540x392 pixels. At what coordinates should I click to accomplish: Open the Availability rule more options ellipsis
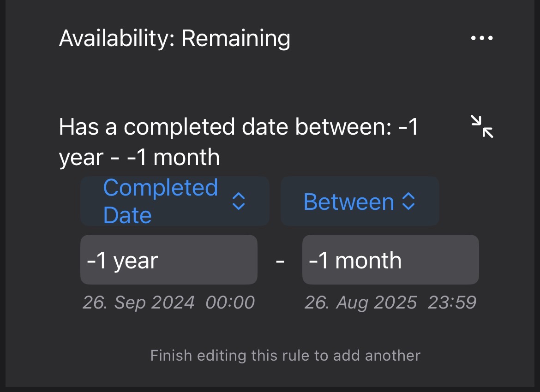click(482, 38)
